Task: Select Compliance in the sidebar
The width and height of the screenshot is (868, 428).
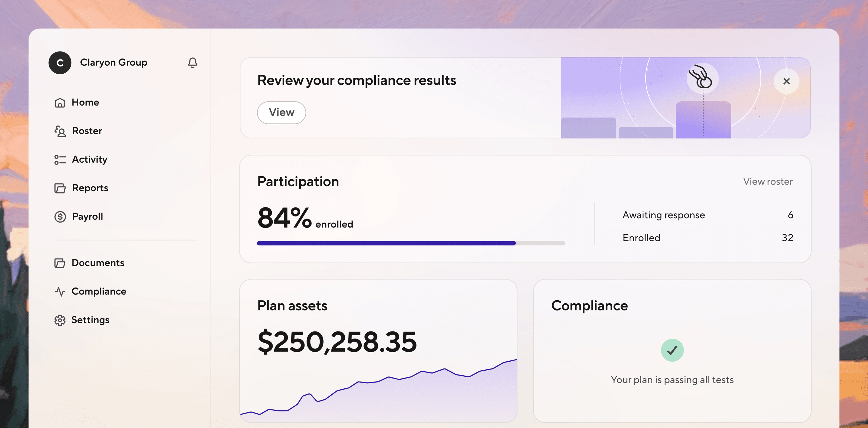Action: 99,291
